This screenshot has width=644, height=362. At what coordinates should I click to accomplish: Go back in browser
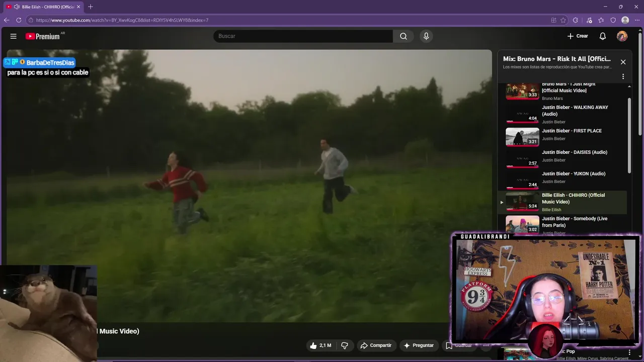point(7,20)
